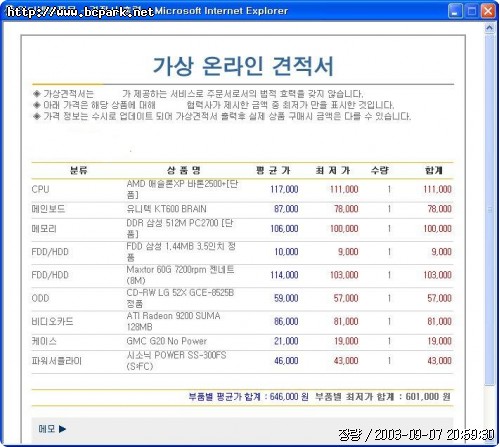Select the 케이스 category cell
This screenshot has height=447, width=500.
(44, 341)
